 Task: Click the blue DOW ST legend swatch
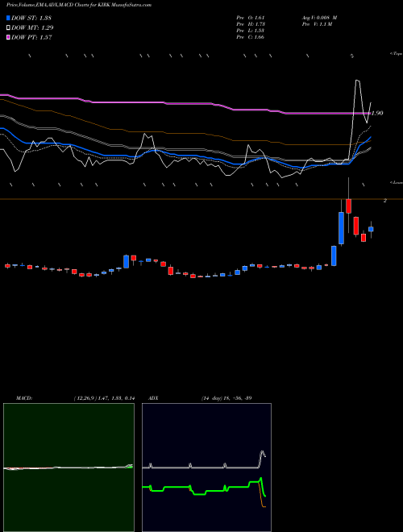pyautogui.click(x=9, y=18)
